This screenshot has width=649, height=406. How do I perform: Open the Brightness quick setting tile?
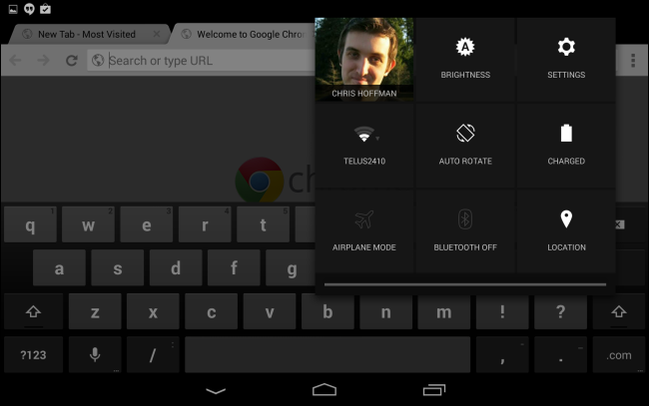[x=465, y=60]
